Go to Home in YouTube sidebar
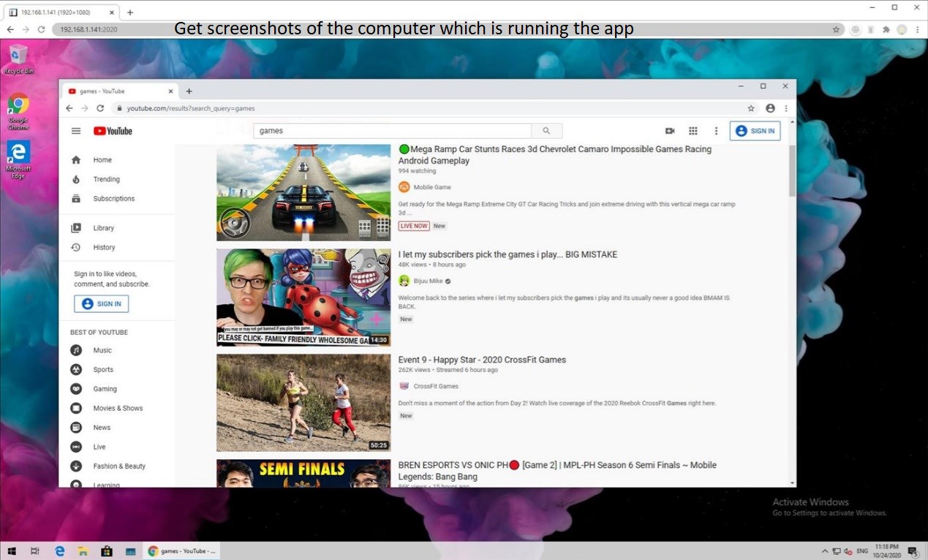 tap(102, 160)
